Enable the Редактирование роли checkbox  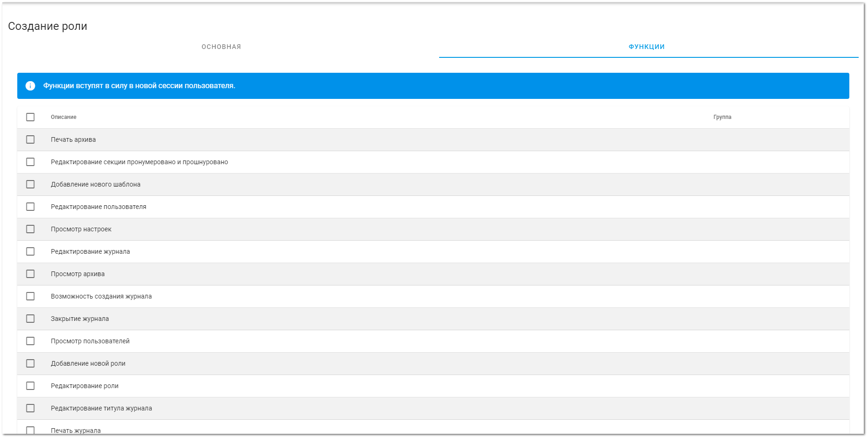tap(30, 386)
